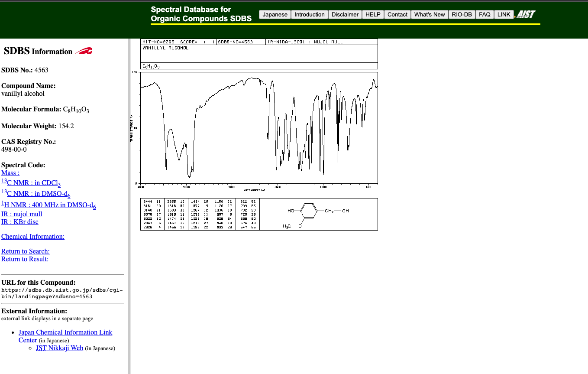588x374 pixels.
Task: Switch to the Japanese version
Action: [275, 14]
